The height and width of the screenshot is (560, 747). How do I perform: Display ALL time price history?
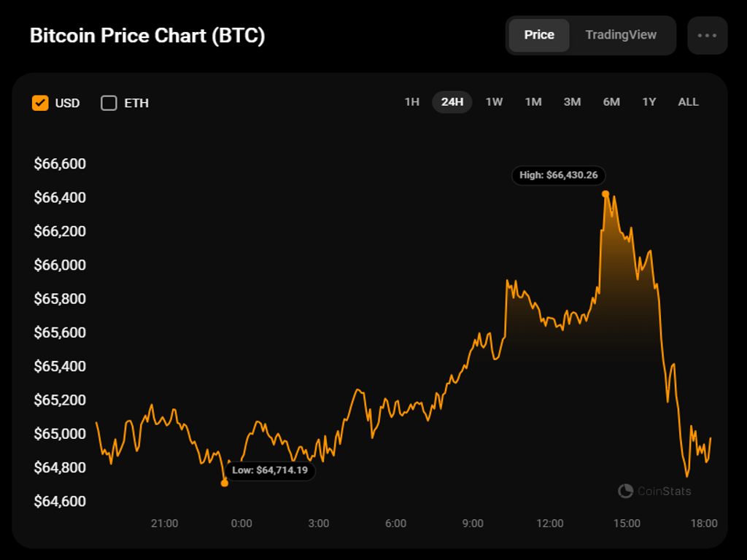(x=689, y=102)
